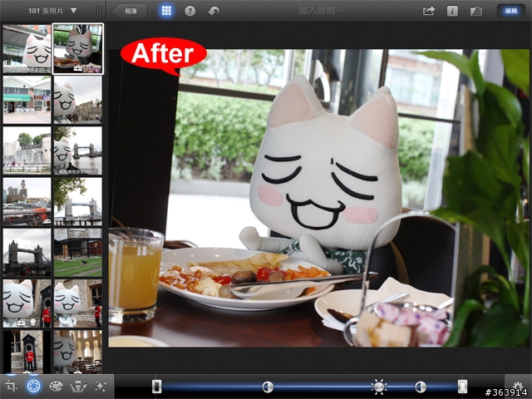
Task: Select the exposure adjustment tool
Action: [33, 386]
